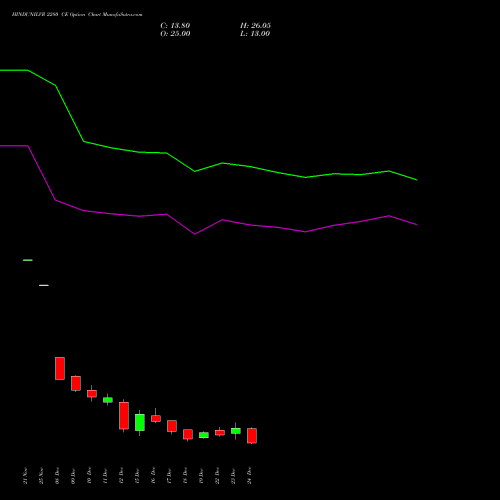Viewport: 500px width, 500px height.
Task: Select the tall red candle for 08 Dec
Action: (x=60, y=368)
